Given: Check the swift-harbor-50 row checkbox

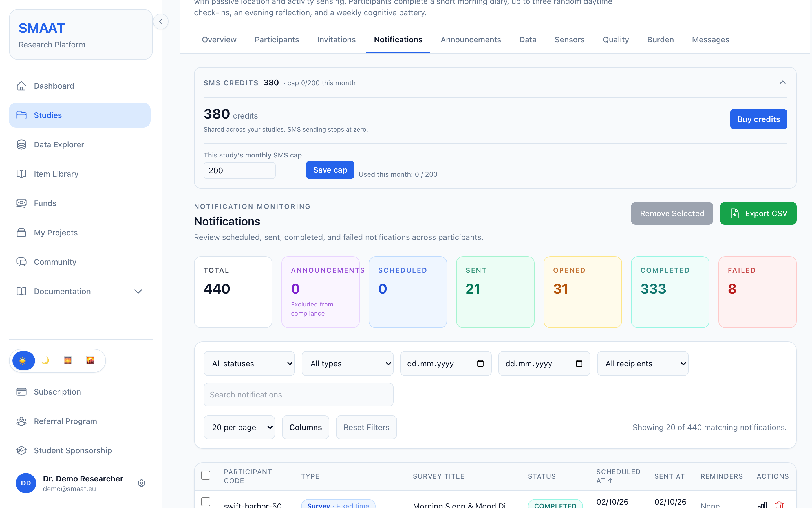Looking at the screenshot, I should 206,502.
